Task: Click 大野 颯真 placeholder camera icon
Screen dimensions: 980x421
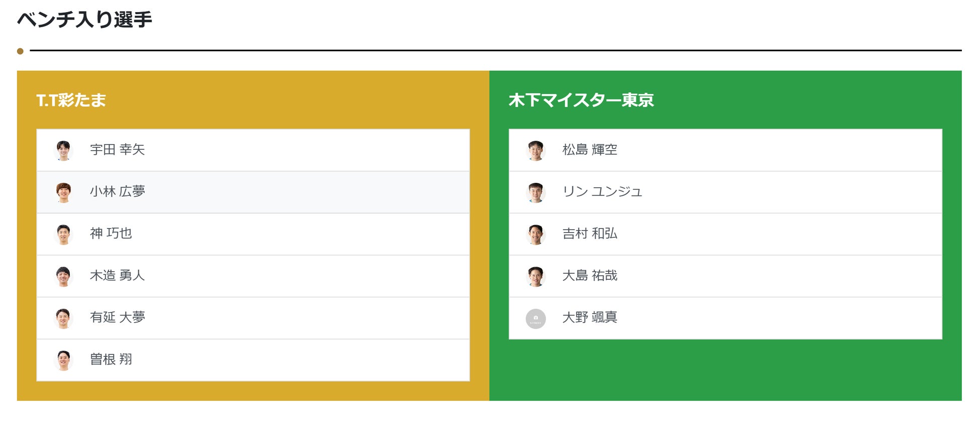Action: [536, 319]
